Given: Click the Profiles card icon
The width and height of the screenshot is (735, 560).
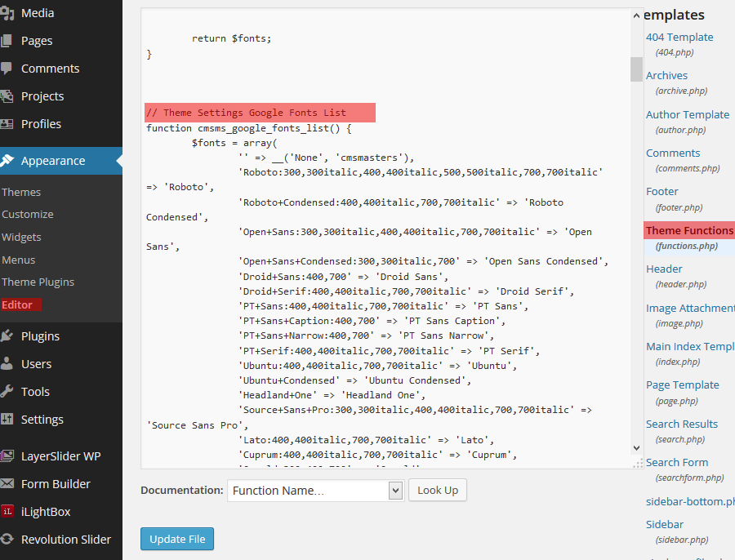Looking at the screenshot, I should tap(7, 124).
